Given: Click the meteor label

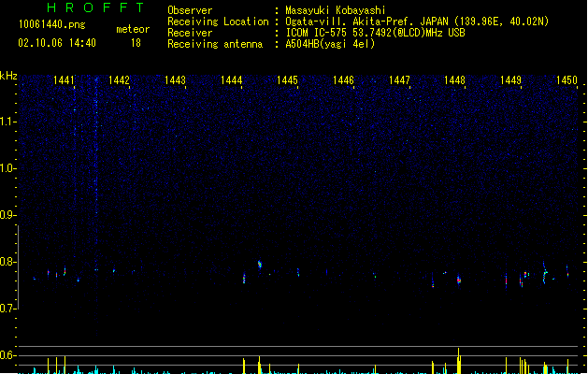Looking at the screenshot, I should [x=133, y=29].
